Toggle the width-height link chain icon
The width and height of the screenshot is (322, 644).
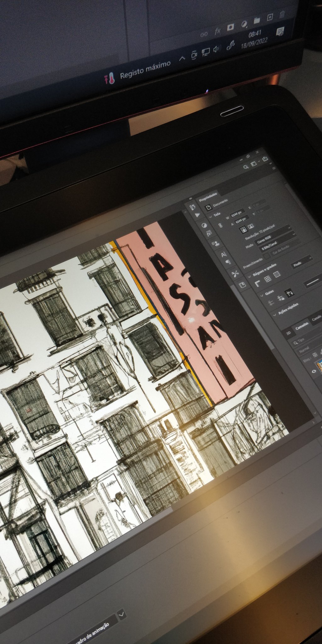pos(220,225)
